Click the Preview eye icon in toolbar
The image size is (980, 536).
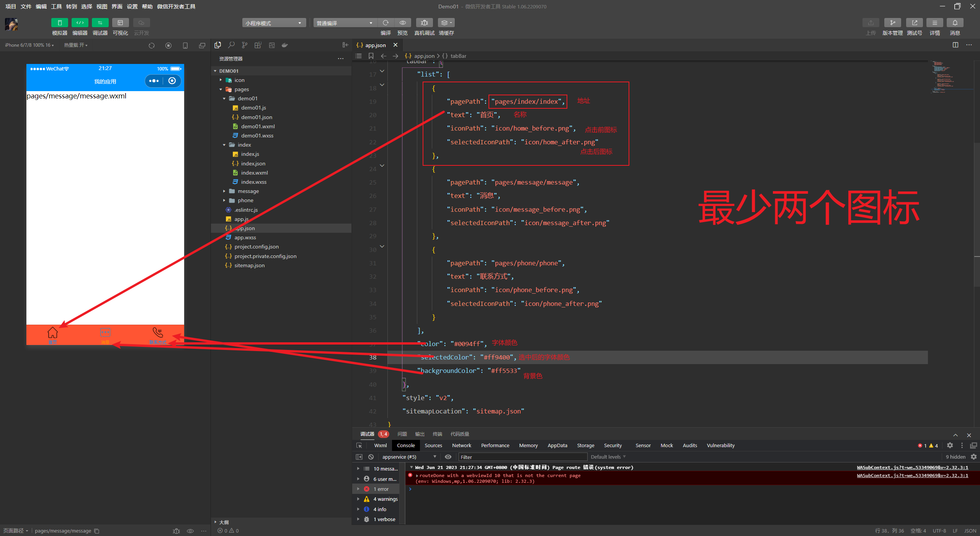tap(402, 23)
